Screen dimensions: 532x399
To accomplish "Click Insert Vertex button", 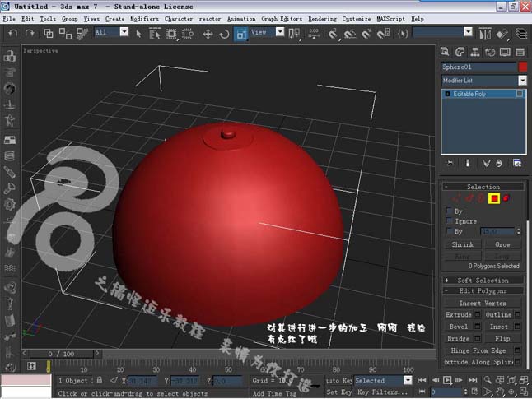I will click(x=483, y=303).
